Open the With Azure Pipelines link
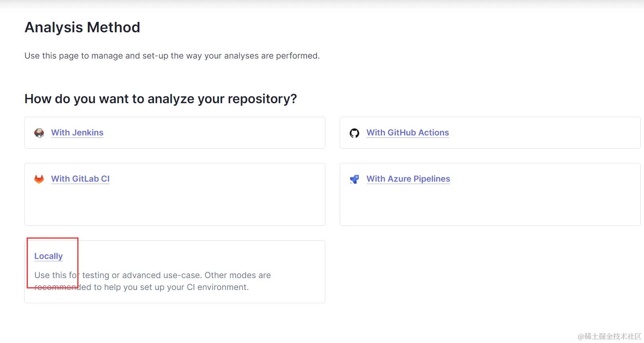This screenshot has height=343, width=644. [x=408, y=179]
